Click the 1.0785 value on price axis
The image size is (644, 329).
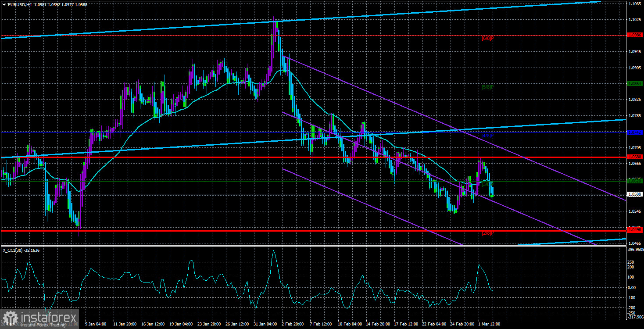point(634,116)
